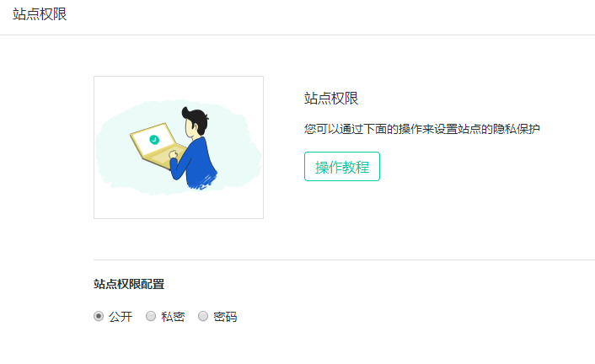Click the laptop graphic in the illustration

click(x=158, y=146)
